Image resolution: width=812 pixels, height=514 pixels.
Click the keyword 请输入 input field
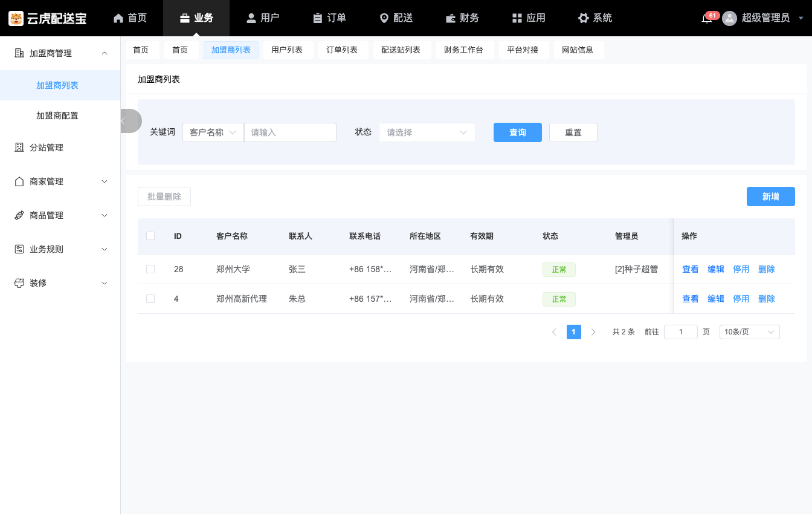click(x=290, y=132)
